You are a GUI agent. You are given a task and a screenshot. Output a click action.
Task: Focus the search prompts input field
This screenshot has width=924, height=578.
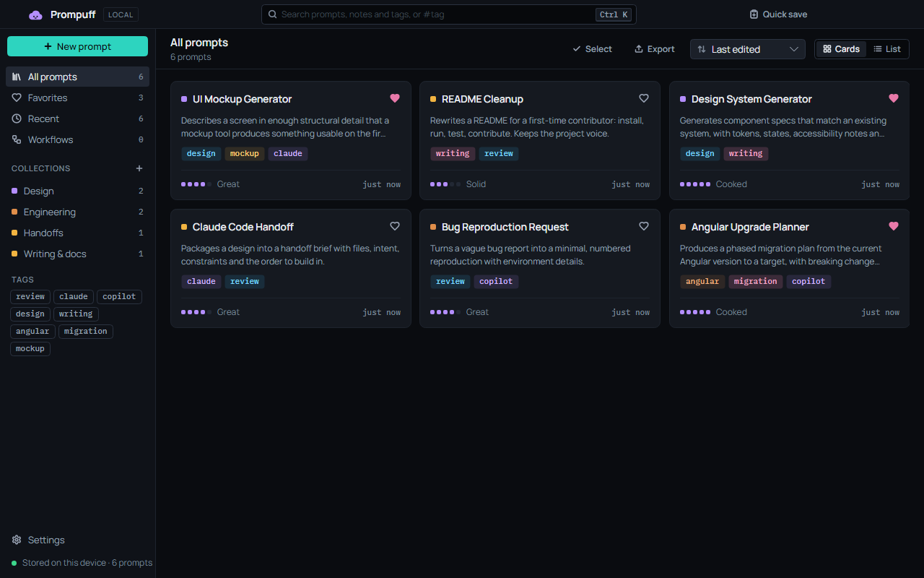[448, 14]
